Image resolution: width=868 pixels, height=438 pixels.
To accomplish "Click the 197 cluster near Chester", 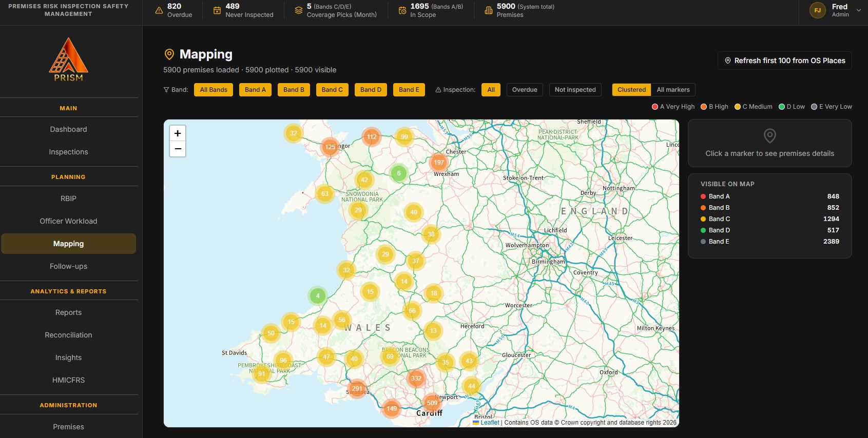I will click(x=439, y=162).
